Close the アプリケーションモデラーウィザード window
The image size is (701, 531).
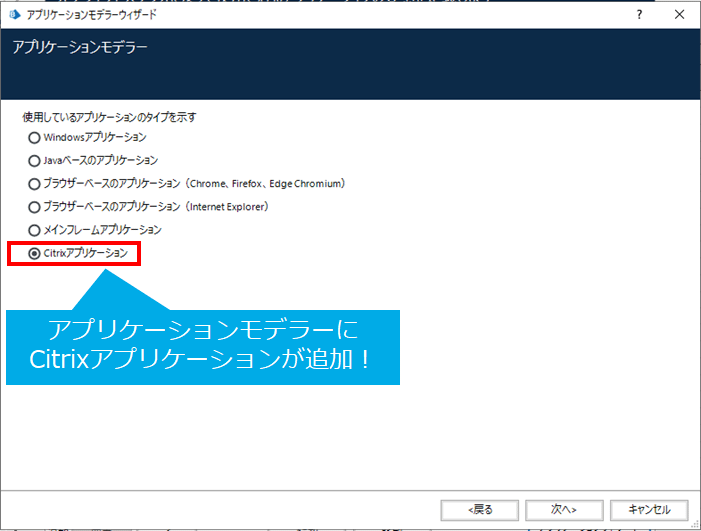point(679,15)
